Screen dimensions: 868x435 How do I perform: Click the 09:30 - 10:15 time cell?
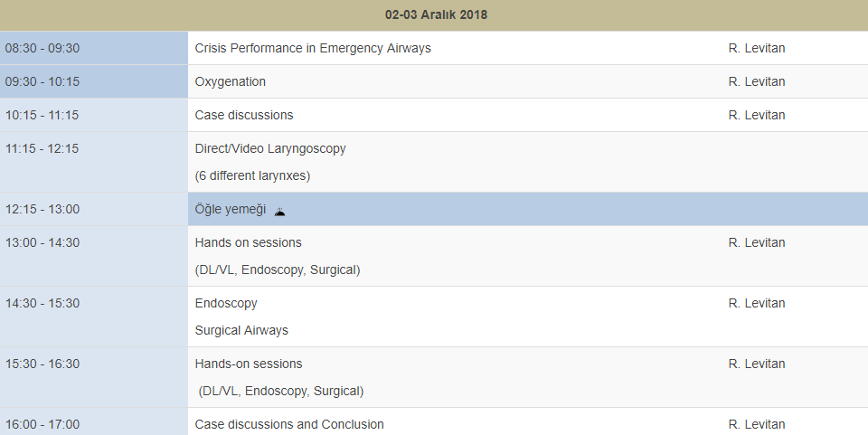pos(42,81)
